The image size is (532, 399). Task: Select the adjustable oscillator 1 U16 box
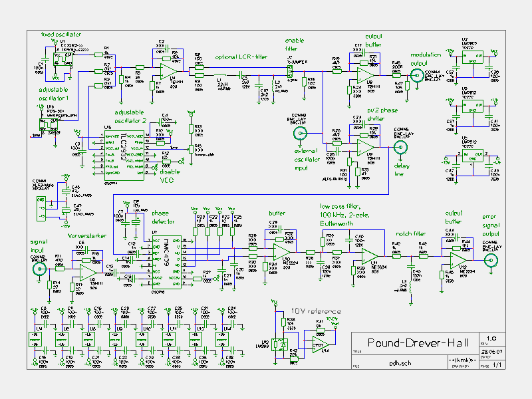(x=49, y=125)
